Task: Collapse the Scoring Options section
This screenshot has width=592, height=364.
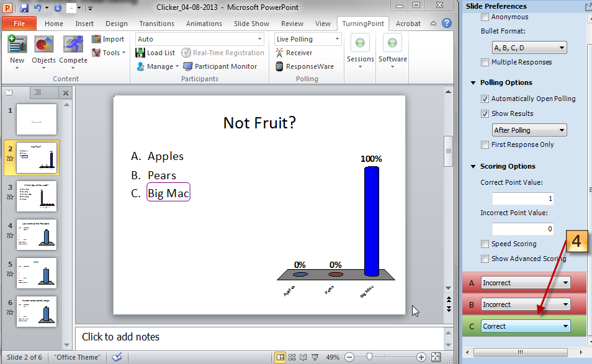Action: tap(473, 166)
